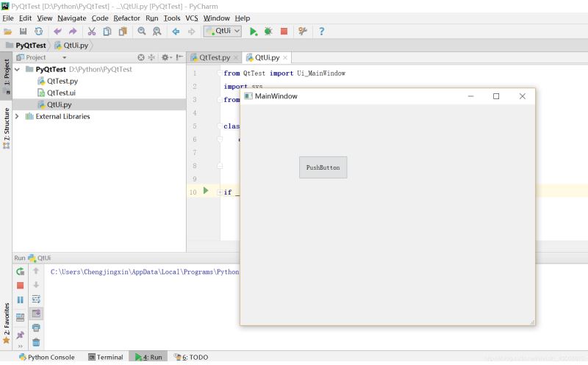588x365 pixels.
Task: Open the Refactor menu
Action: click(x=126, y=18)
